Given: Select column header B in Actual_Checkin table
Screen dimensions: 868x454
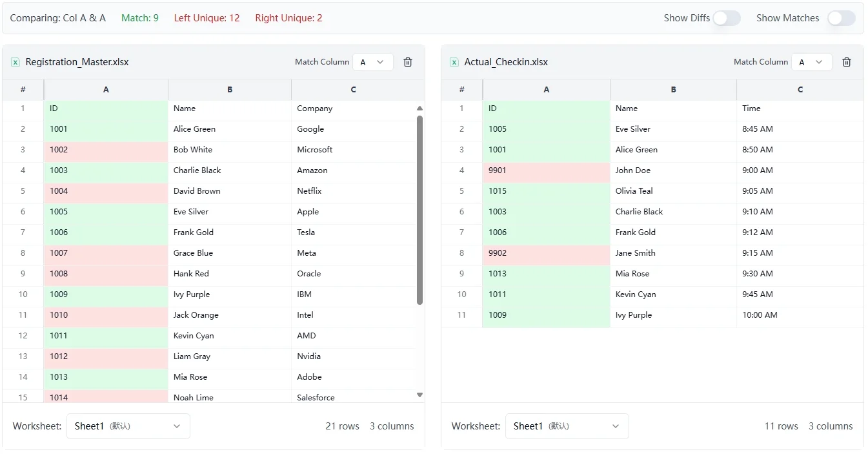Looking at the screenshot, I should tap(673, 90).
